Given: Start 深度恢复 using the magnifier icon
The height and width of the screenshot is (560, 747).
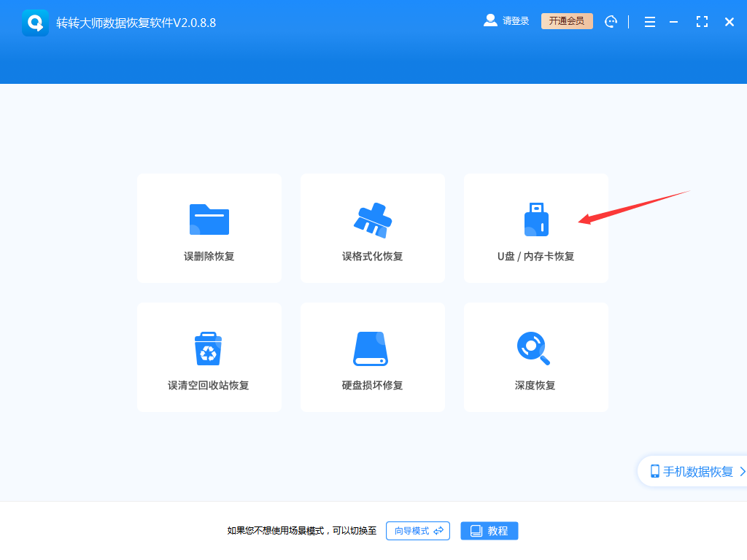Looking at the screenshot, I should click(535, 347).
